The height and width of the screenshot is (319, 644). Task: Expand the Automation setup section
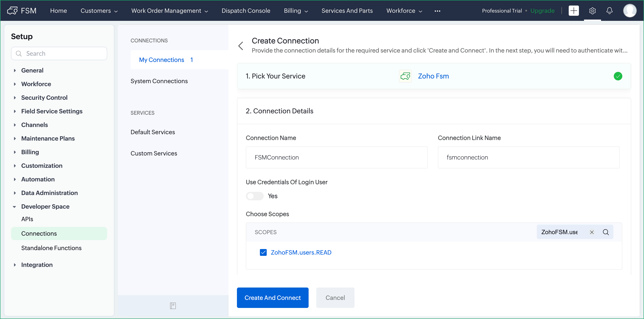tap(38, 179)
